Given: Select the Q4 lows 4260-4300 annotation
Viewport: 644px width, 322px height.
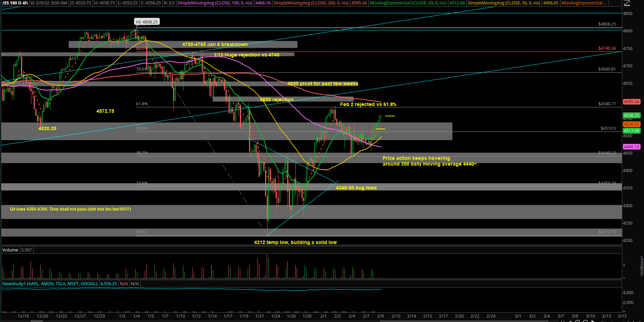Looking at the screenshot, I should click(x=70, y=209).
